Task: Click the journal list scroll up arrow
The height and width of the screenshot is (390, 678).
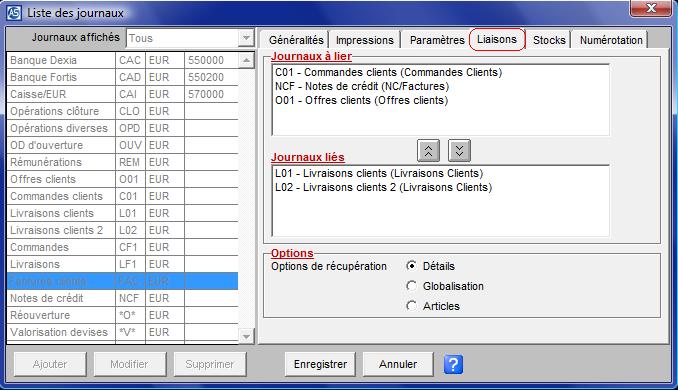Action: tap(246, 60)
